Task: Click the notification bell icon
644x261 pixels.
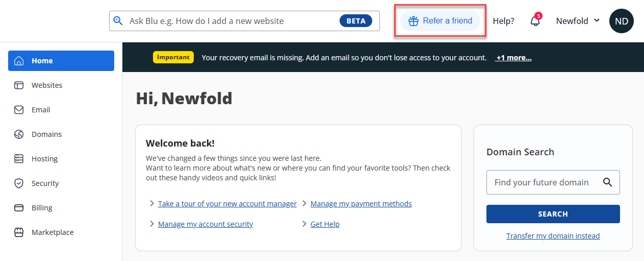Action: pos(535,21)
